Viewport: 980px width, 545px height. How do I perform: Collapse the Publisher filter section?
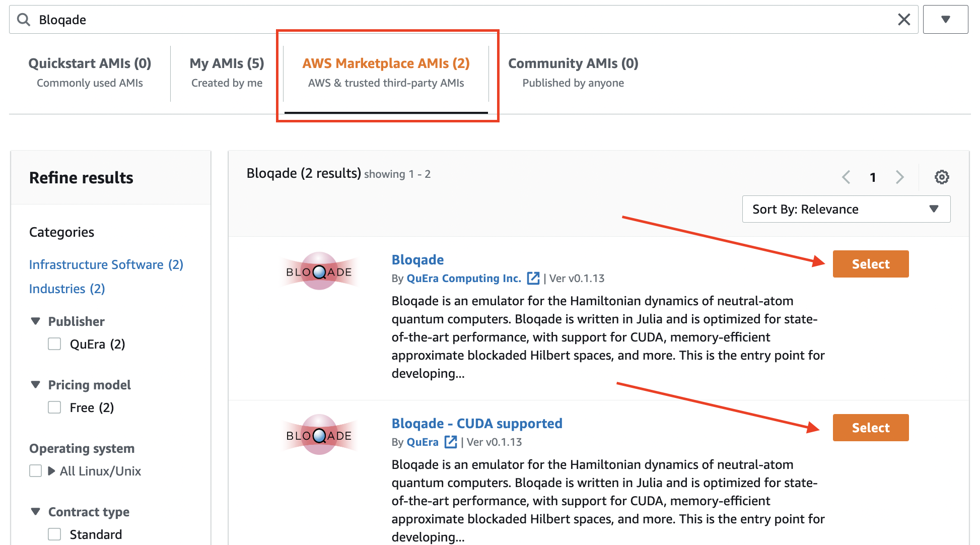point(35,321)
